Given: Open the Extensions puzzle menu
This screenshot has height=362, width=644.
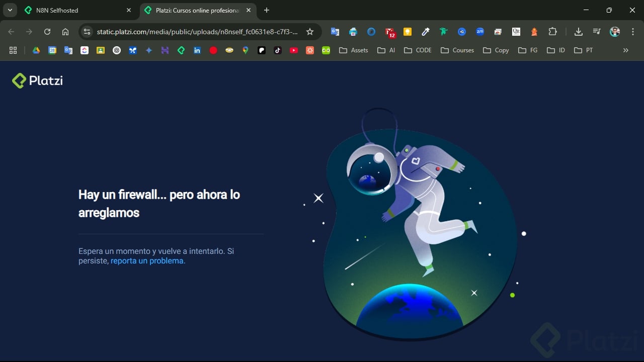Looking at the screenshot, I should click(552, 32).
